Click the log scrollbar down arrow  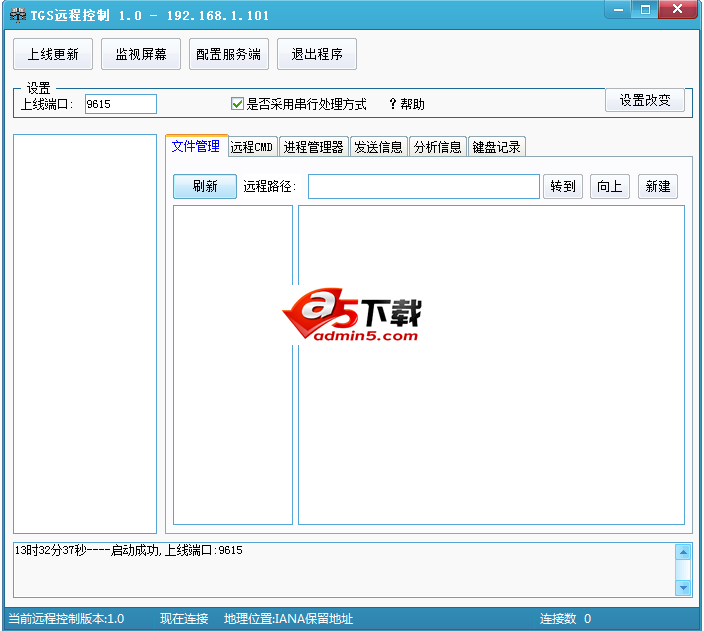(x=683, y=587)
